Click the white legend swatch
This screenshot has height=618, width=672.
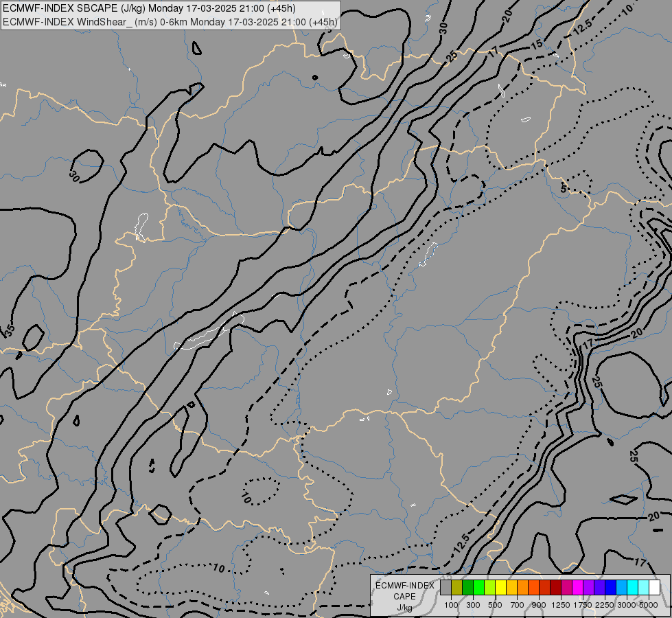tap(654, 588)
